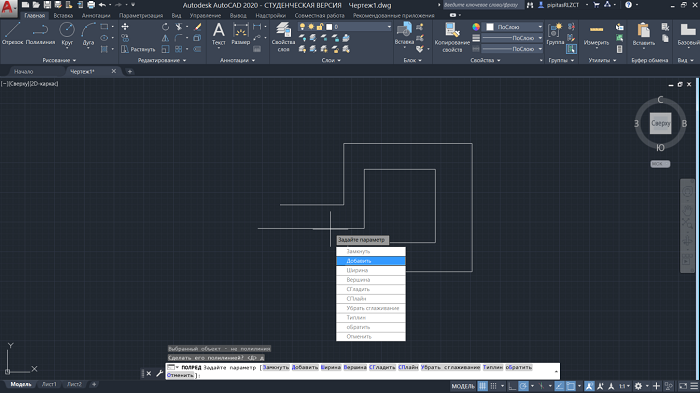Click the Save icon in quick access toolbar

(47, 5)
